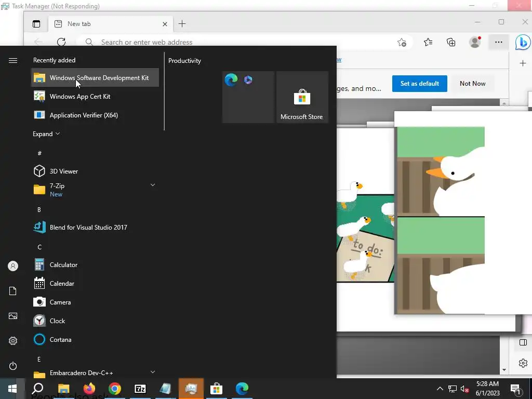Open user account icon in Start sidebar
Screen dimensions: 532x399
[x=13, y=266]
